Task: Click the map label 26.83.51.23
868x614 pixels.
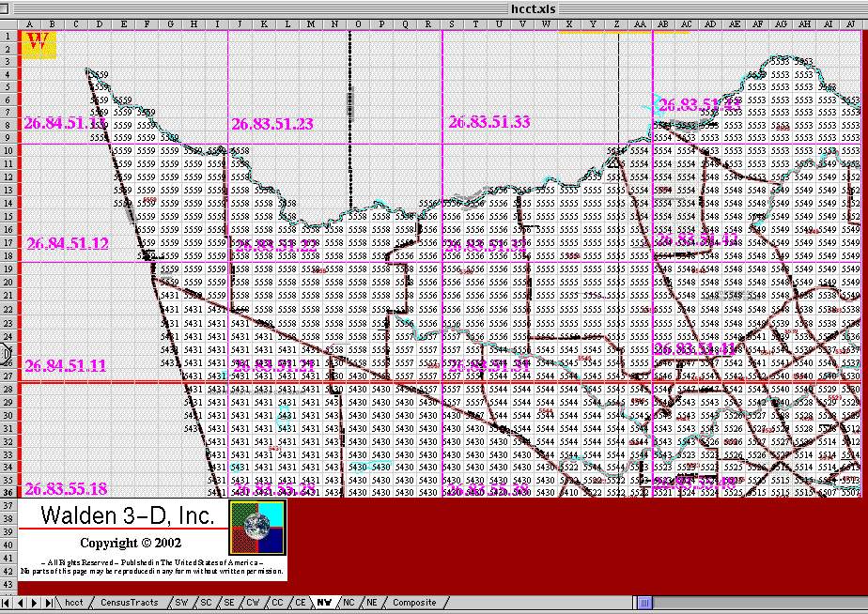Action: click(271, 124)
